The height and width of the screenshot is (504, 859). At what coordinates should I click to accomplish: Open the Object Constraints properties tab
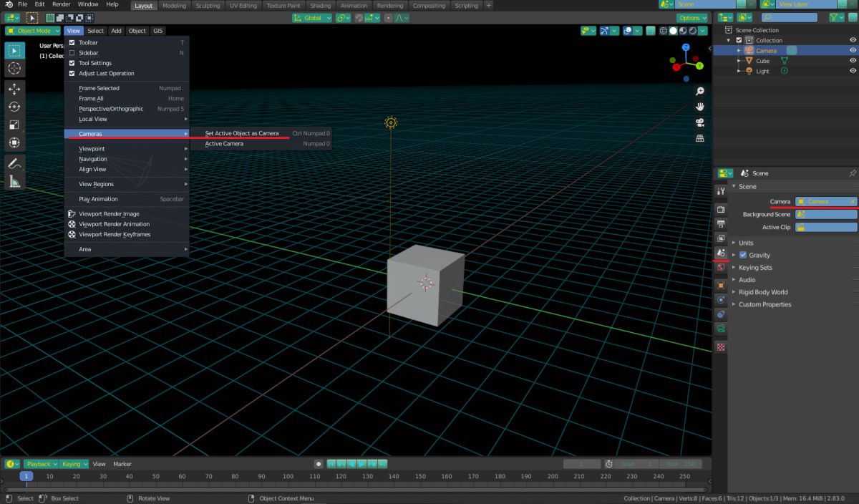[x=721, y=314]
